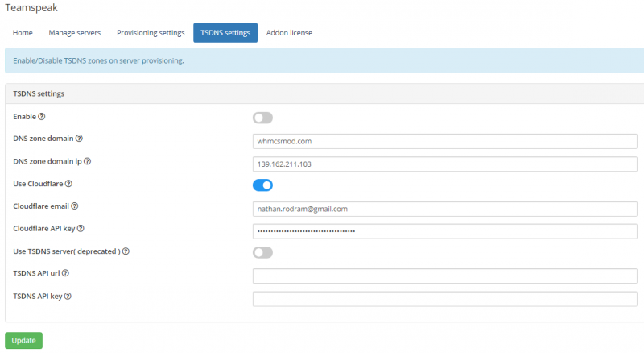View help for Cloudflare API key
Screen dimensions: 644x353
80,228
